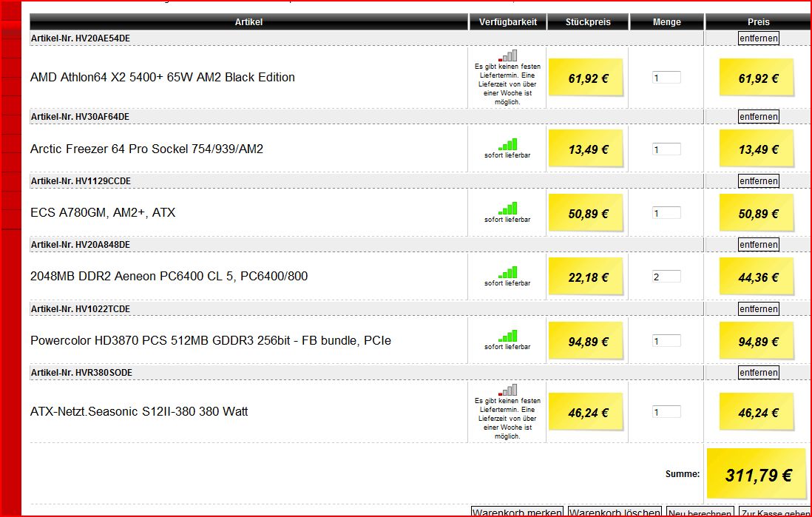Click Warenkorb löschen button
The width and height of the screenshot is (812, 517).
(x=615, y=512)
